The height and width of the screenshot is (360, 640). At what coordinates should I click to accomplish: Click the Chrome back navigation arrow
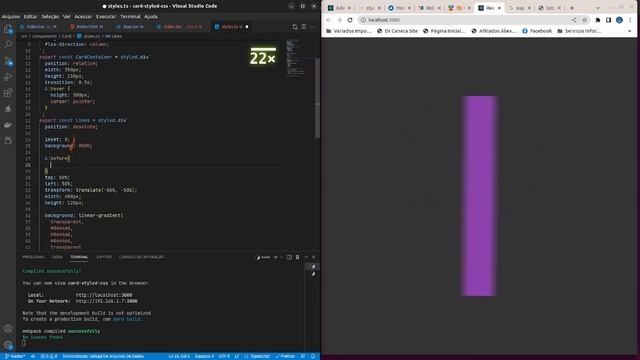point(329,20)
